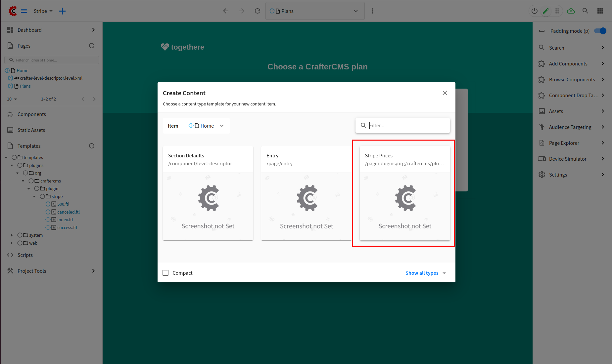
Task: Toggle edit mode pencil icon
Action: 546,11
